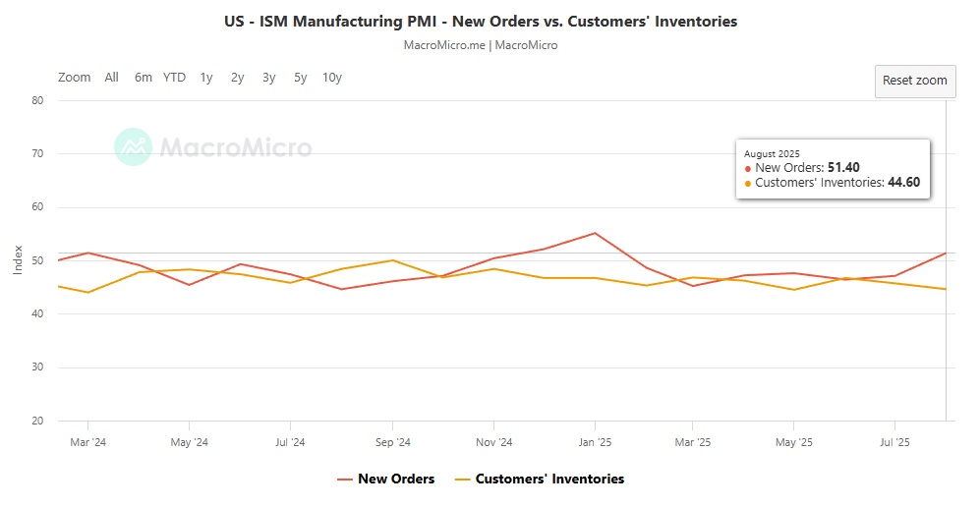Click the red New Orders legend line marker

pos(345,480)
